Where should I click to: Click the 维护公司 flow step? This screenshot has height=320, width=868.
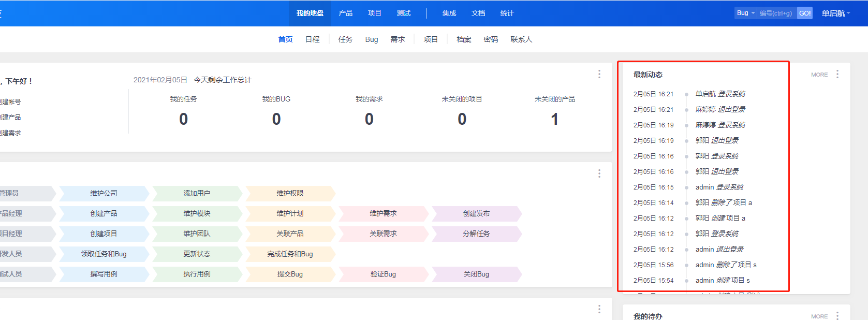(x=104, y=193)
